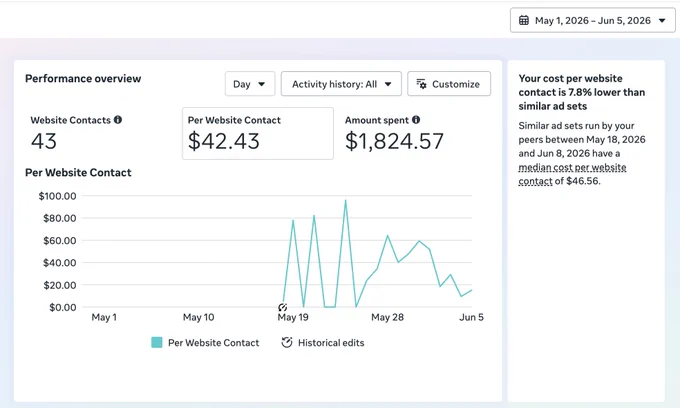Select the Per Website Contact metric card

tap(258, 134)
